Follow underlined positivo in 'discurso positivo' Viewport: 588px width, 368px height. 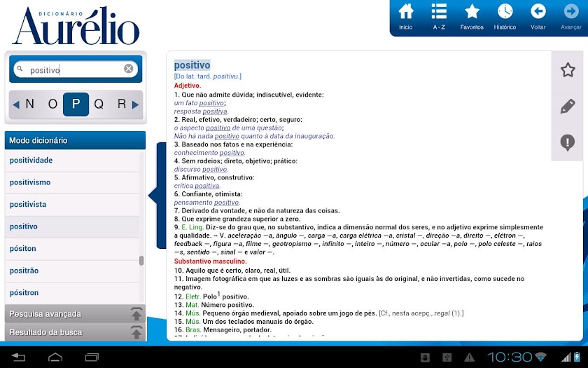click(x=214, y=170)
